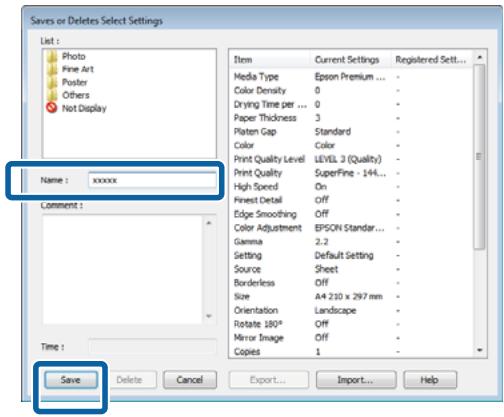Click the Item column header
The image size is (504, 417).
(x=270, y=60)
